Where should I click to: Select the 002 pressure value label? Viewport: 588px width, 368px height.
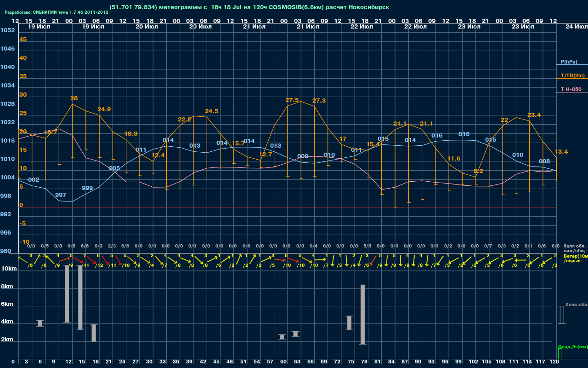[x=34, y=180]
